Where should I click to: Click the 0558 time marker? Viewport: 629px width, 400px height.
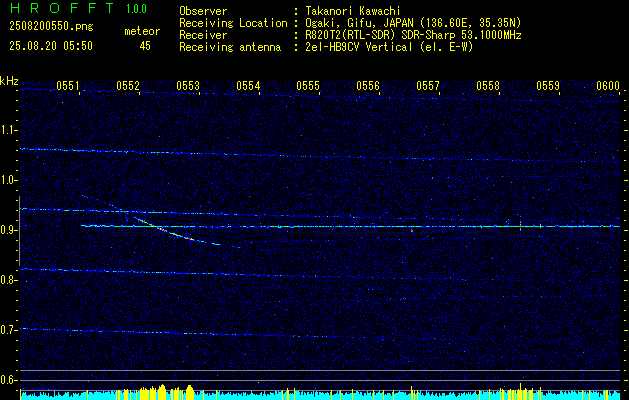coord(488,86)
